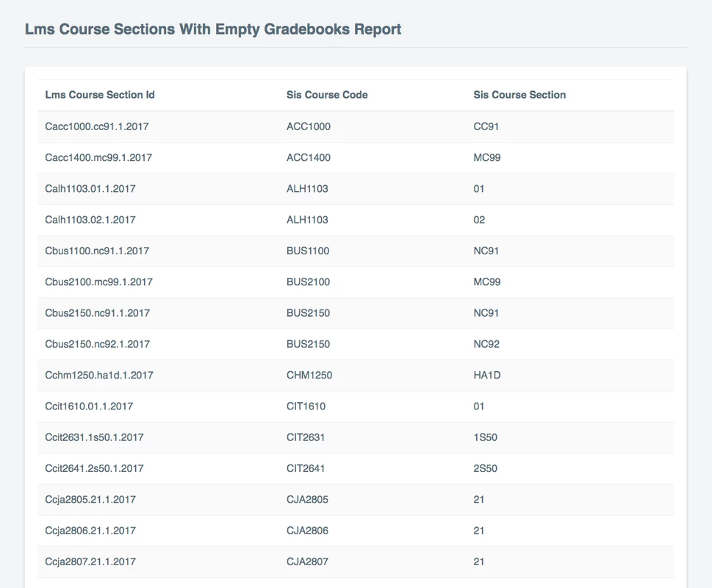The image size is (712, 588).
Task: Select cell Cbus2150.nc91.1.2017
Action: pos(98,313)
